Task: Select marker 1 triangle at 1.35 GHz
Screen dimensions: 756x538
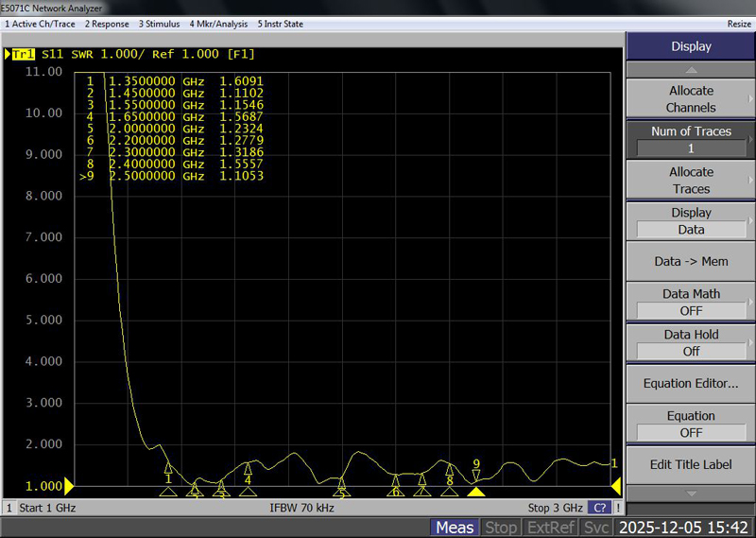Action: tap(168, 467)
